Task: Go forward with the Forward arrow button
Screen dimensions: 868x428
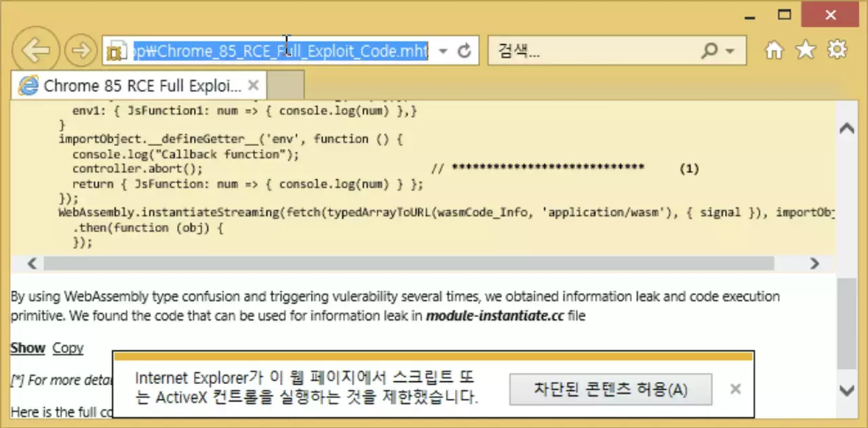Action: tap(81, 51)
